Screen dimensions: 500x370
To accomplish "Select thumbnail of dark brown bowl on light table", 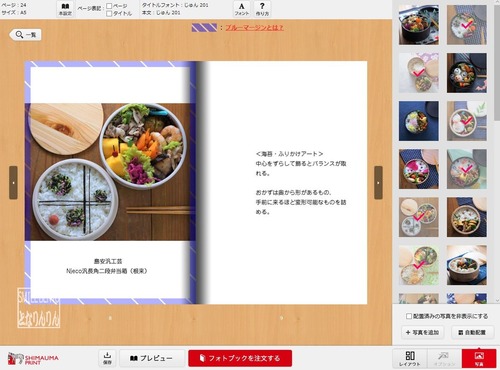I will (x=467, y=265).
